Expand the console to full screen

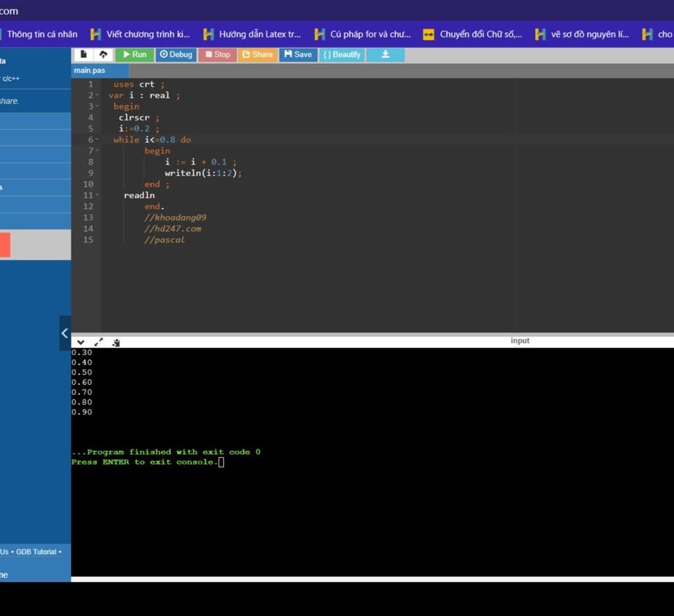coord(99,342)
